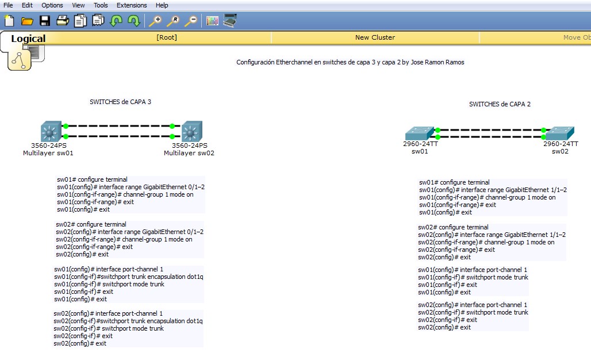This screenshot has width=591, height=364.
Task: Open the color palette dialog
Action: (212, 20)
